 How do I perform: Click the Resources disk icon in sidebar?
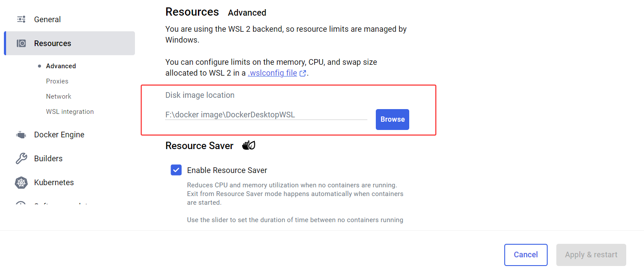click(21, 43)
